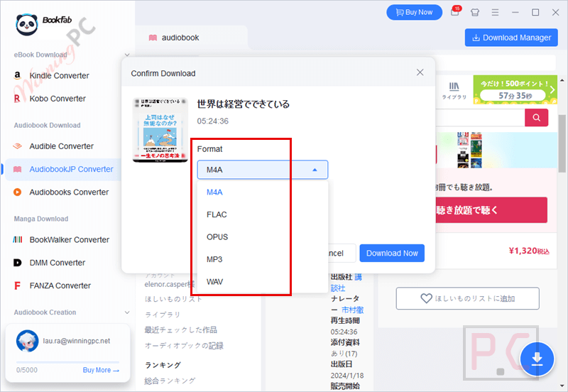Click the email lau.ra@winningpc.net text
The height and width of the screenshot is (392, 568).
[x=77, y=341]
